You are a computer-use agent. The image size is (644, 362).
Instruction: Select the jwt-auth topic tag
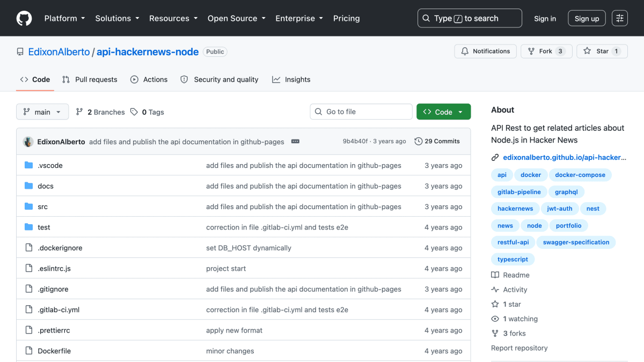point(559,209)
